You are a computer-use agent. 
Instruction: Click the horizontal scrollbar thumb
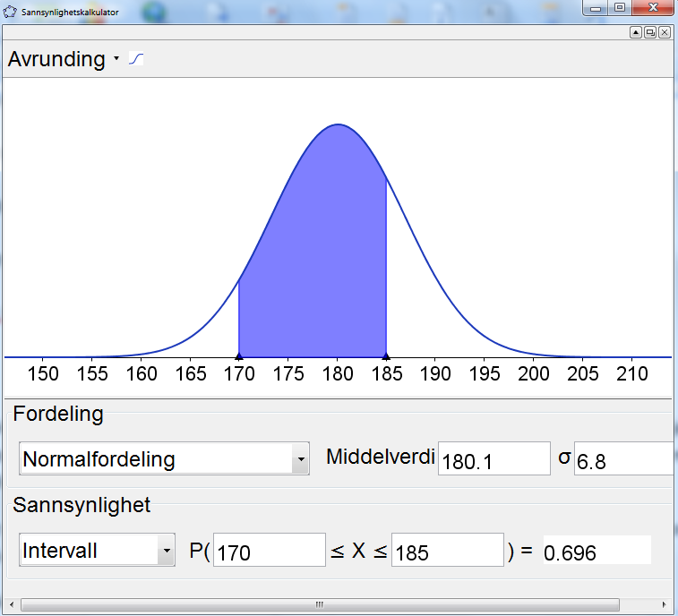coord(320,604)
